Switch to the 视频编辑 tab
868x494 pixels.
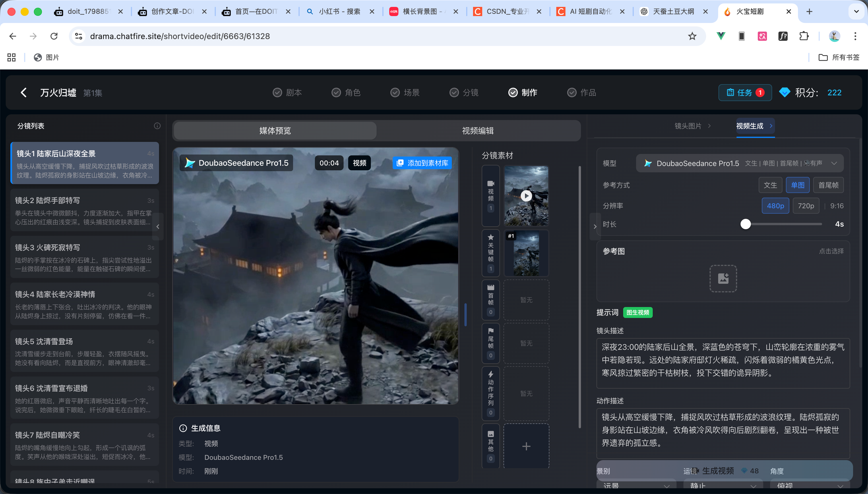[x=478, y=131]
